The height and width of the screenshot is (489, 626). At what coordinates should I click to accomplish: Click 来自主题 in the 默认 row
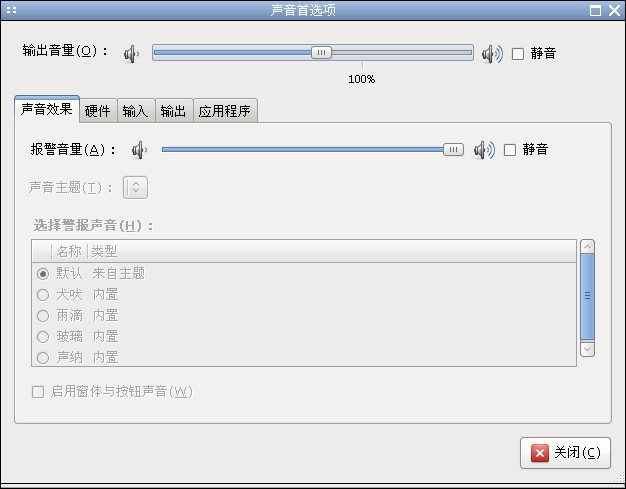pyautogui.click(x=119, y=274)
